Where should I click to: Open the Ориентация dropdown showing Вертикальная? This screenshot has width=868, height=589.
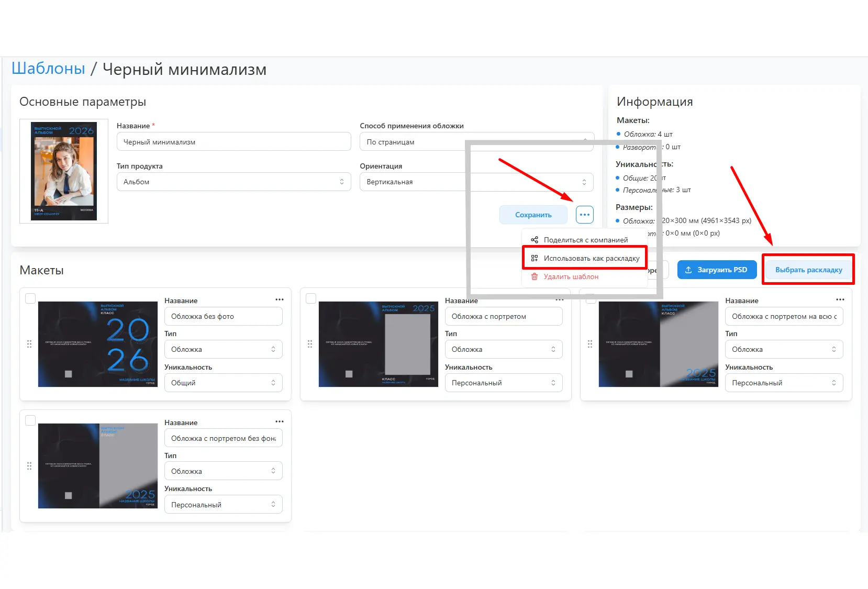[x=476, y=182]
